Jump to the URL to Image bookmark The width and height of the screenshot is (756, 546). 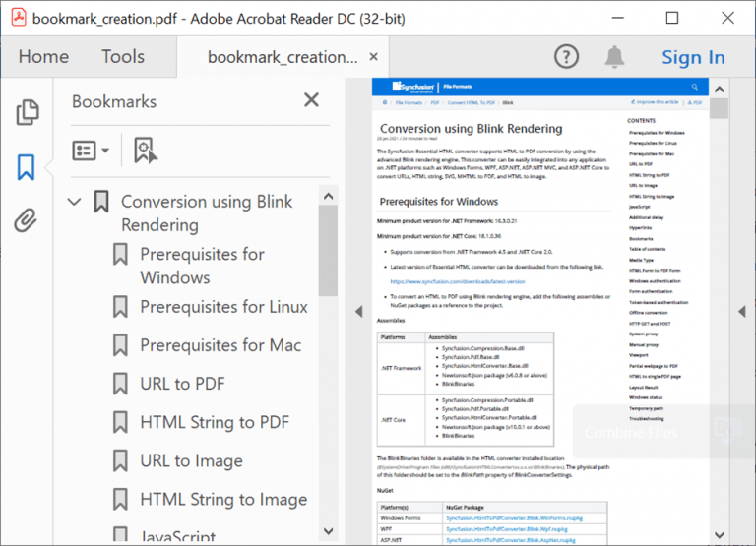click(191, 461)
